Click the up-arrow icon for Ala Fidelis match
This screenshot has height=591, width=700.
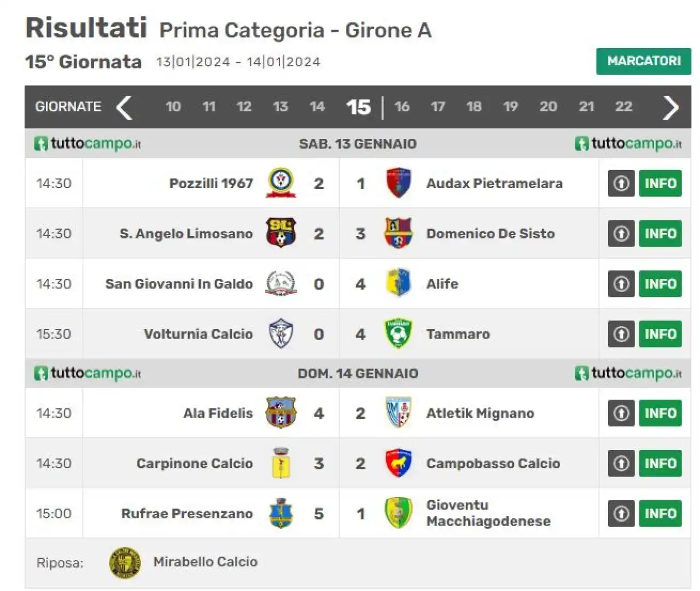[621, 413]
